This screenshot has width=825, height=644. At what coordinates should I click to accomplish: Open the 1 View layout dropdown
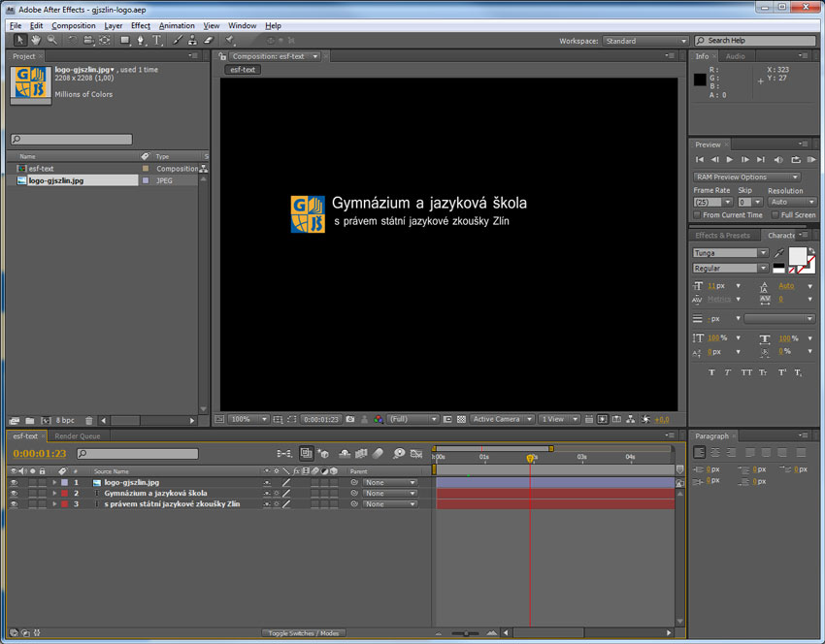(x=559, y=419)
